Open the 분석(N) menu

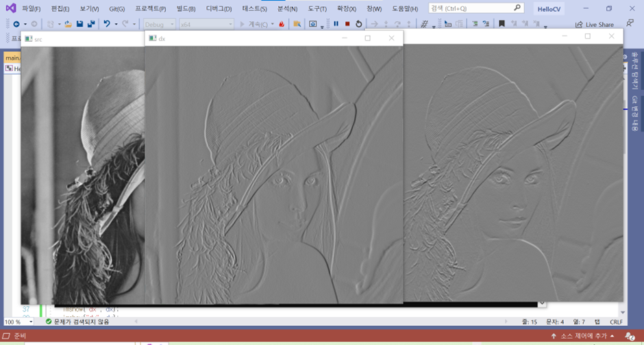click(x=288, y=9)
